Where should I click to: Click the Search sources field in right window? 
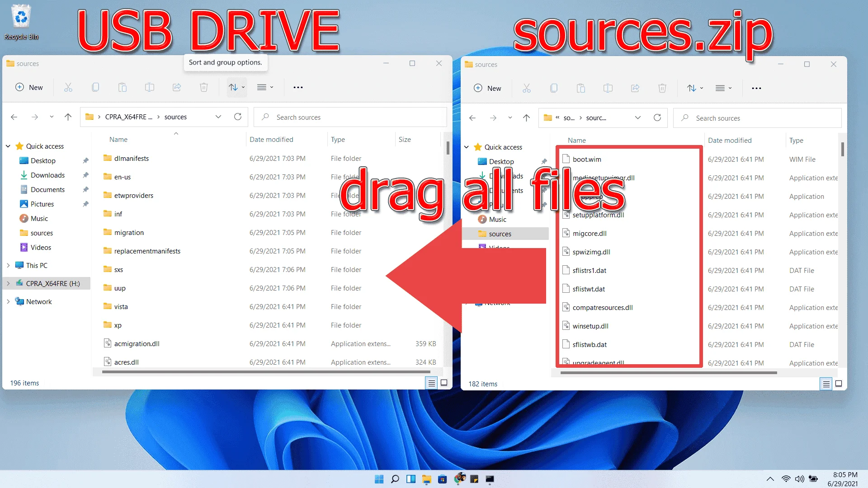click(x=757, y=118)
